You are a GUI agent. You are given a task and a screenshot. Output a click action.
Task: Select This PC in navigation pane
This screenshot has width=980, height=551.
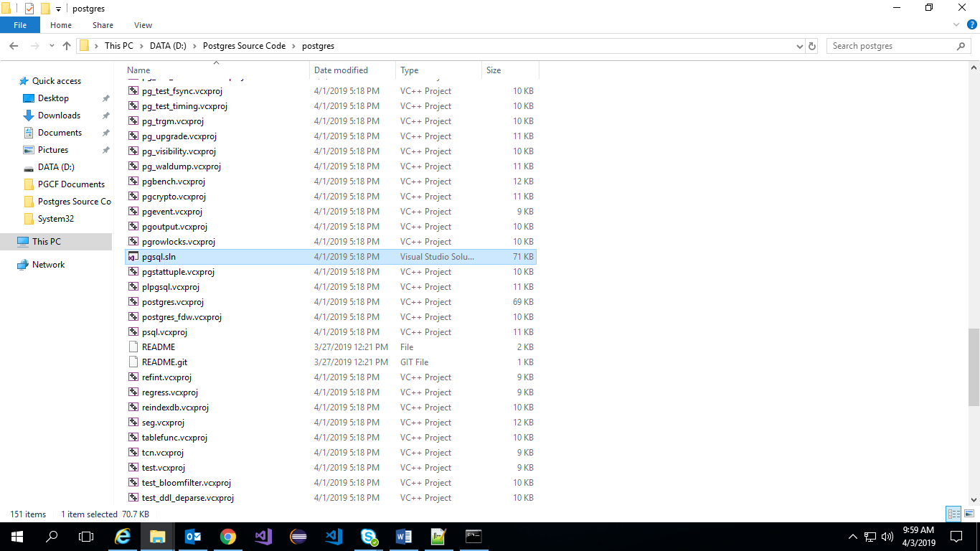tap(47, 242)
